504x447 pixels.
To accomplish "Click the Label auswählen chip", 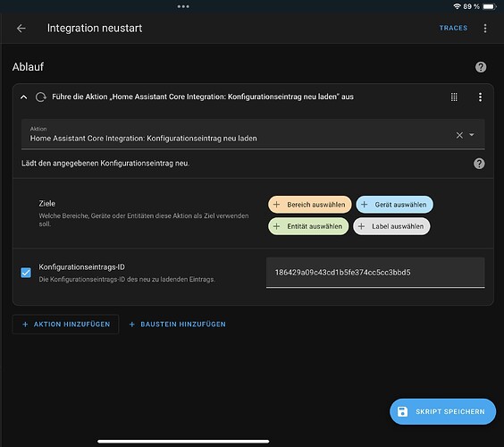I will point(391,226).
